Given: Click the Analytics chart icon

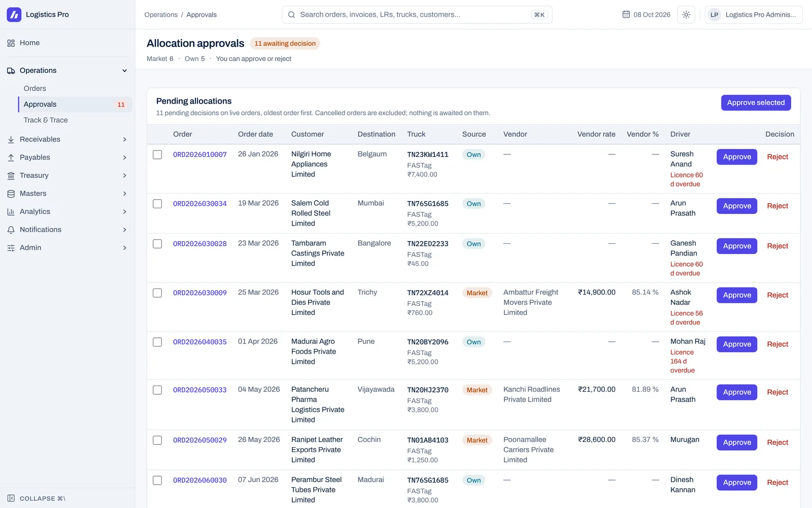Looking at the screenshot, I should (x=11, y=212).
